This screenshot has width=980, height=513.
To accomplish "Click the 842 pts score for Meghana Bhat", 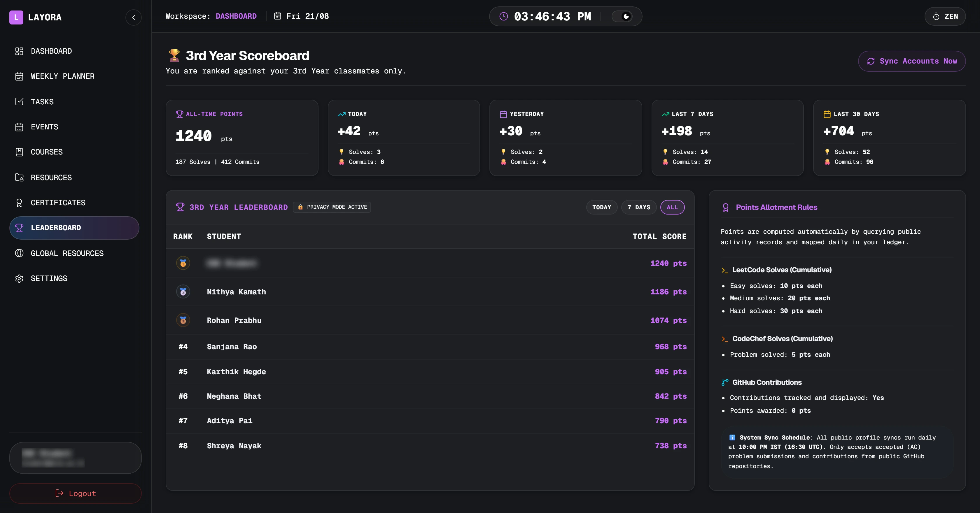I will (671, 396).
